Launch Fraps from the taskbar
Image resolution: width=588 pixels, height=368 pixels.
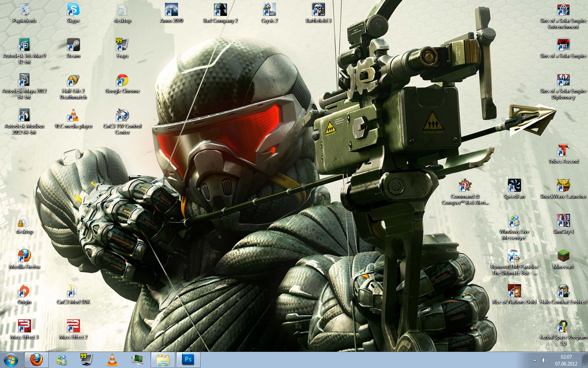86,360
